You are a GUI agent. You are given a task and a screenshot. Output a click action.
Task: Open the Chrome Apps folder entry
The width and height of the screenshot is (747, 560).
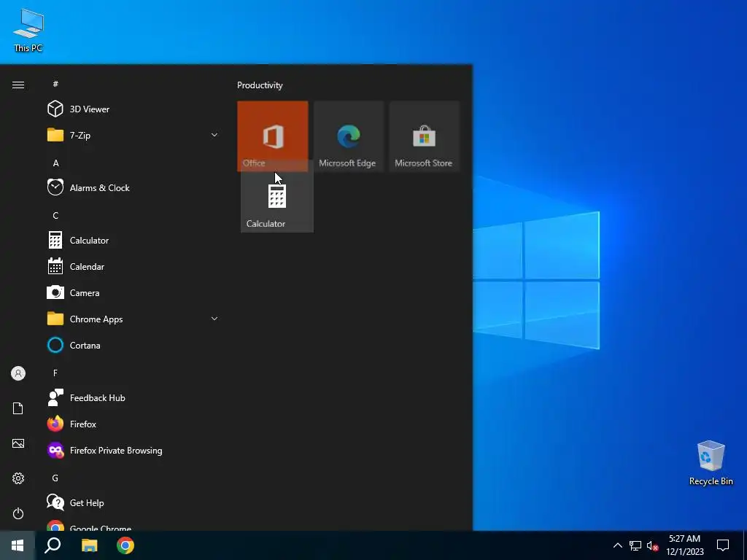(133, 319)
